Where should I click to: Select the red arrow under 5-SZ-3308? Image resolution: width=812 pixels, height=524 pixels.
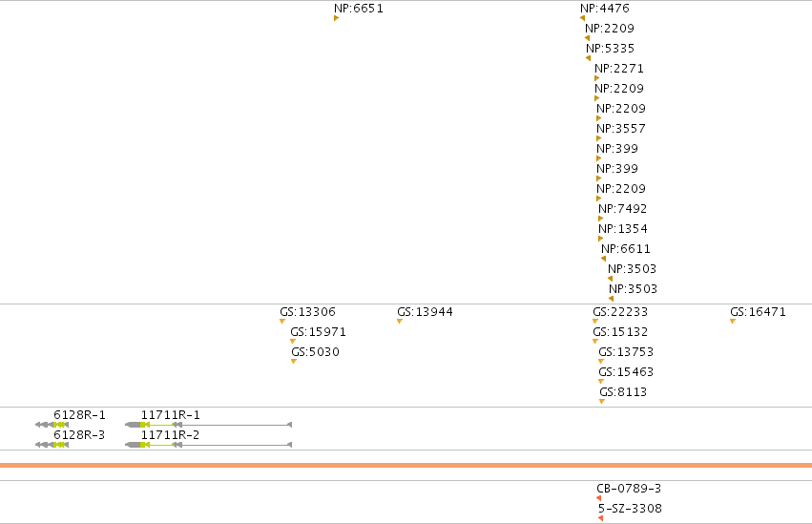[600, 518]
